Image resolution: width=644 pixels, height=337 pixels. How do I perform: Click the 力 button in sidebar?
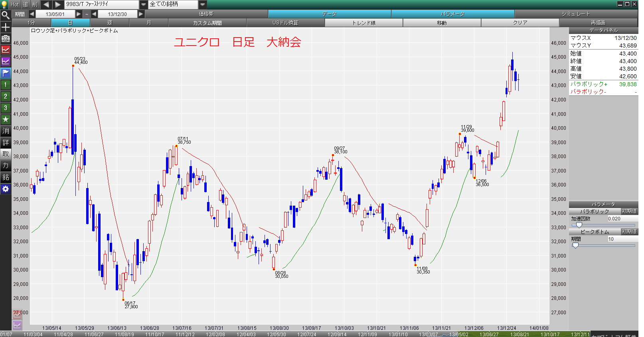[6, 166]
